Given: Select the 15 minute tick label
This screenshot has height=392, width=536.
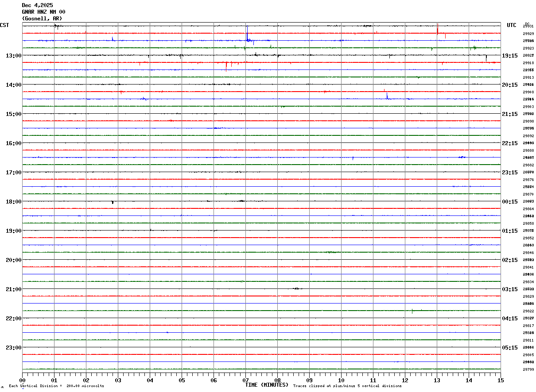Looking at the screenshot, I should [501, 380].
